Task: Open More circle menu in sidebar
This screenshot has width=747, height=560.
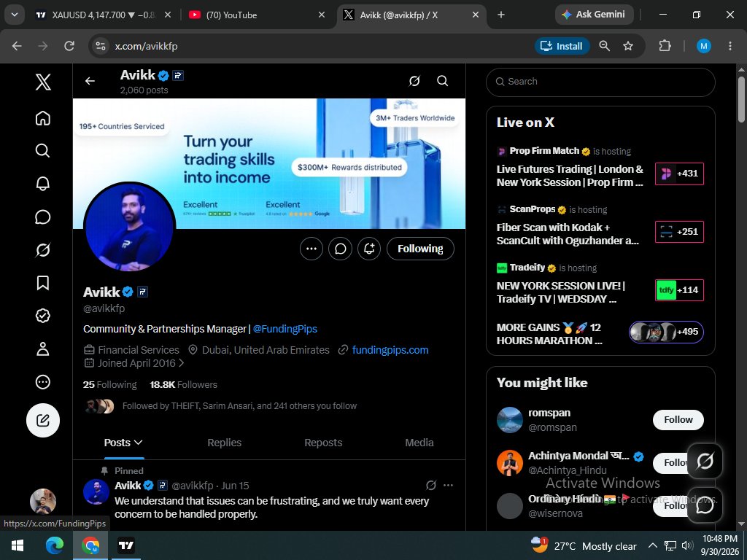Action: coord(43,382)
